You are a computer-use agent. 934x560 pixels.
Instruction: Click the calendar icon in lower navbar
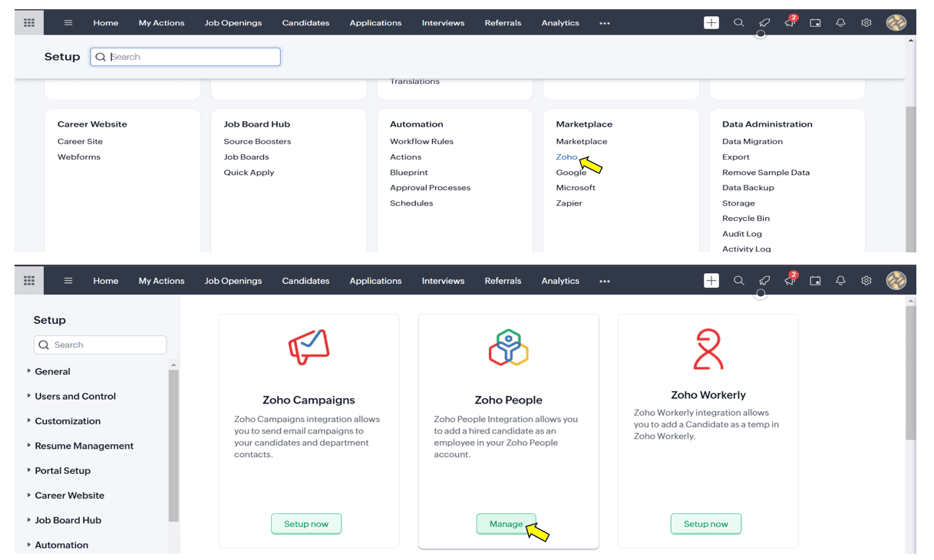[x=815, y=281]
